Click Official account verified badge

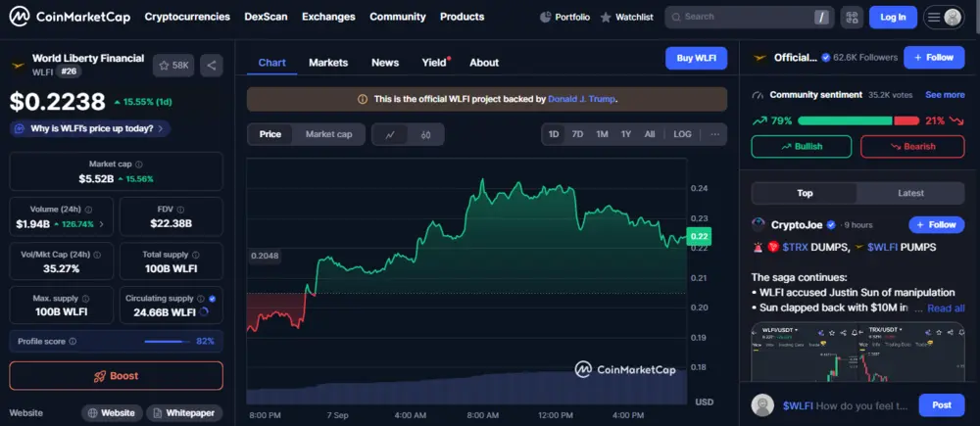pos(825,58)
